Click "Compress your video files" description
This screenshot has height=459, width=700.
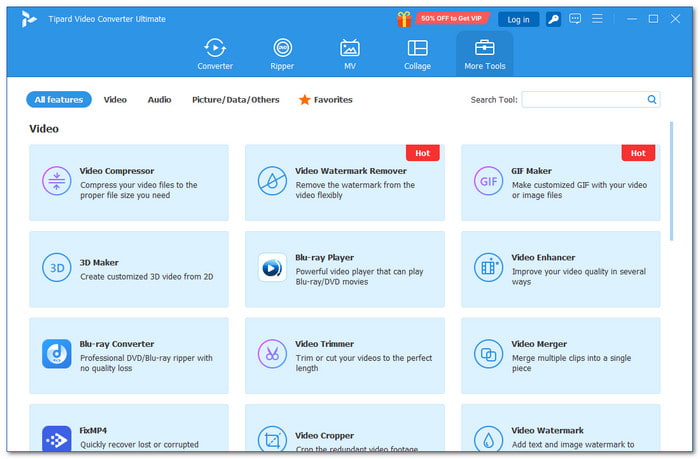(x=139, y=190)
